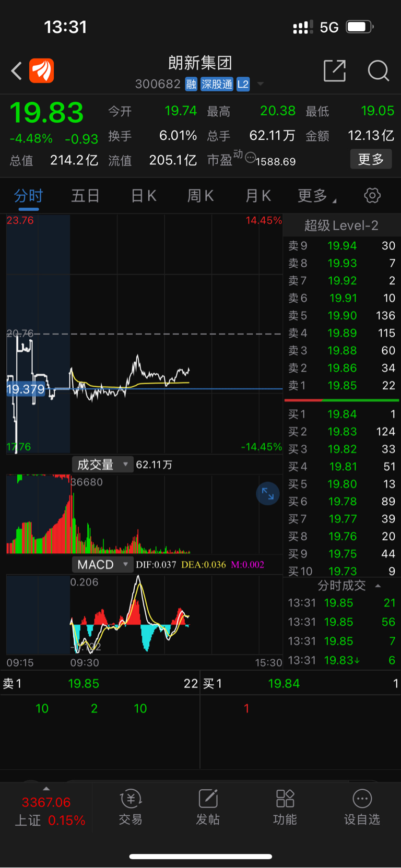Image resolution: width=401 pixels, height=868 pixels.
Task: Tap the latest trade 19.83 row with volume 6
Action: pyautogui.click(x=341, y=660)
